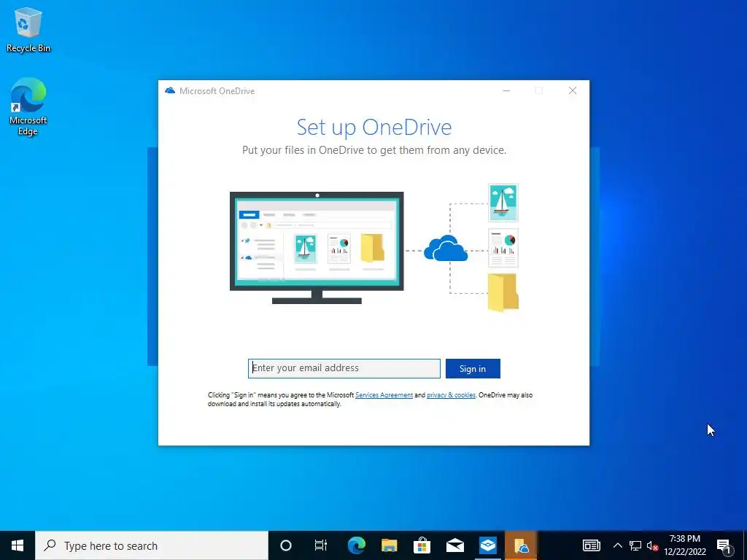This screenshot has height=560, width=747.
Task: Select the blue box app on the taskbar
Action: (x=488, y=545)
